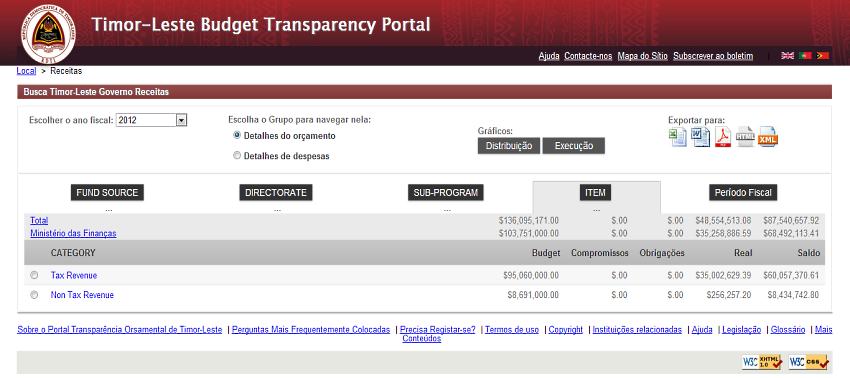Open the fiscal year 2012 dropdown
Viewport: 850px width, 378px height.
pos(151,120)
